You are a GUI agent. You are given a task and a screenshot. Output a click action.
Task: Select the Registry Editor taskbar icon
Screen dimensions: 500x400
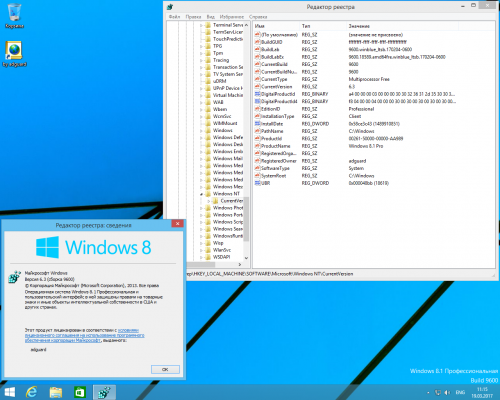click(105, 392)
